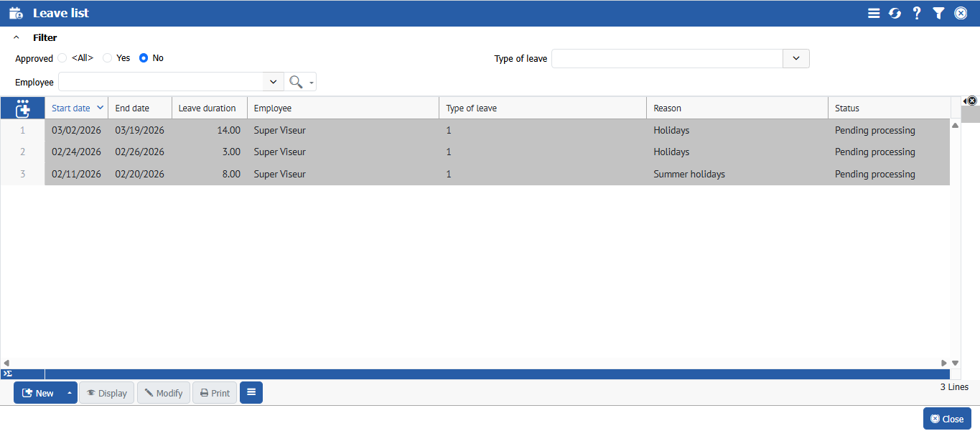Collapse the Filter section
This screenshot has width=980, height=431.
coord(17,37)
